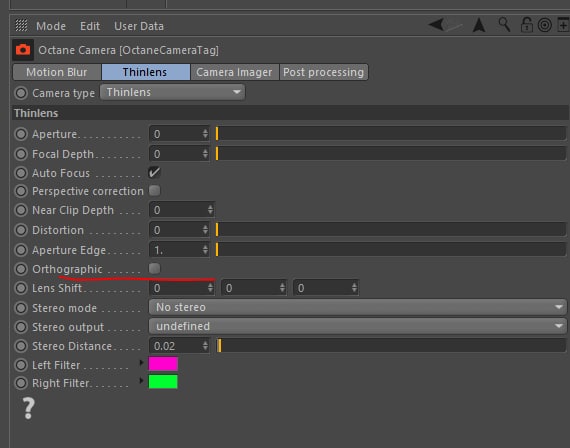Open the magenta Left Filter color swatch
The image size is (570, 448).
coord(163,364)
